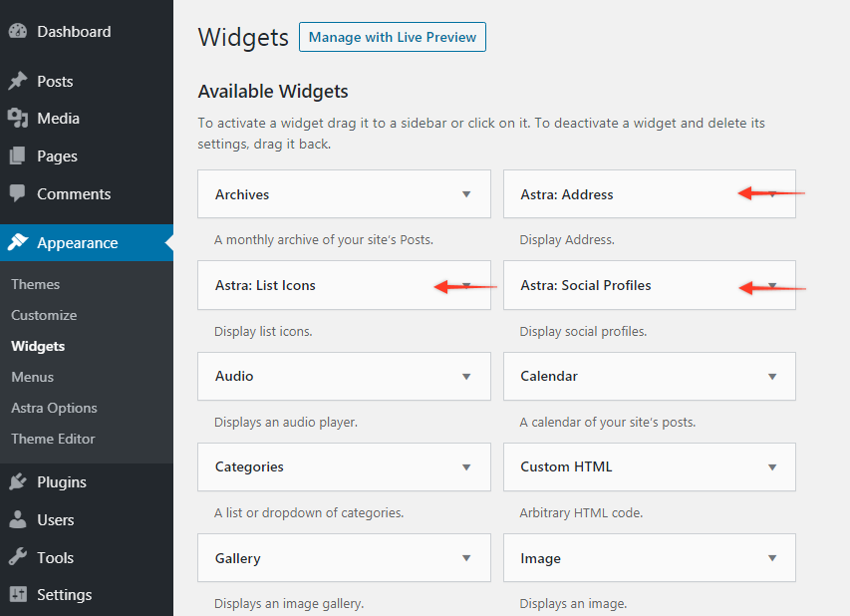Screen dimensions: 850x616
Task: Click the Dashboard gauge icon
Action: pos(17,31)
